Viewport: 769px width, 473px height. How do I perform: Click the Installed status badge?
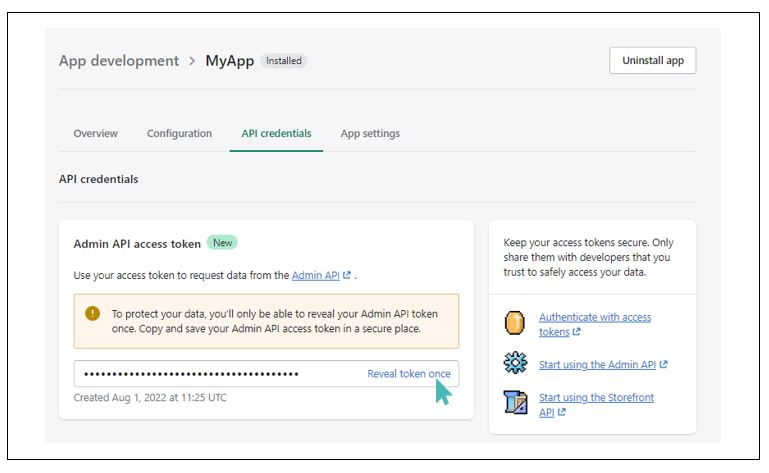(283, 61)
